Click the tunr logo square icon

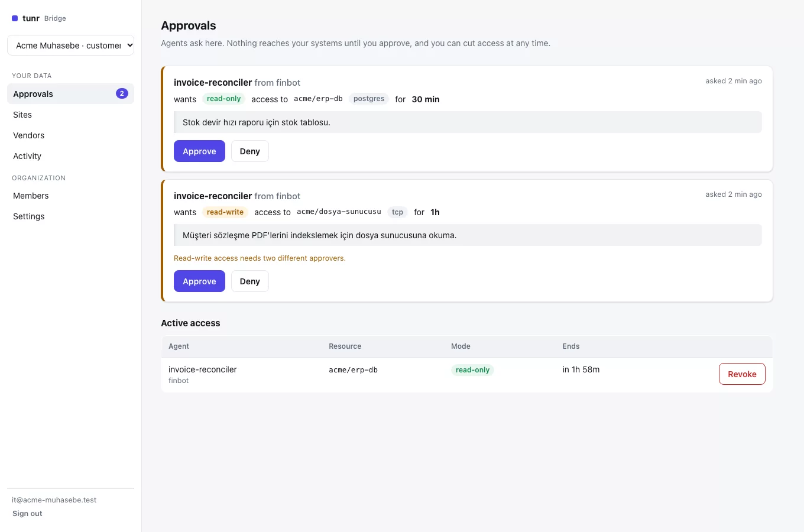point(15,18)
